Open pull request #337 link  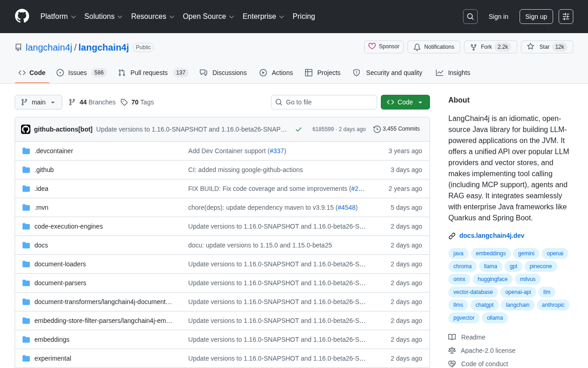coord(277,151)
